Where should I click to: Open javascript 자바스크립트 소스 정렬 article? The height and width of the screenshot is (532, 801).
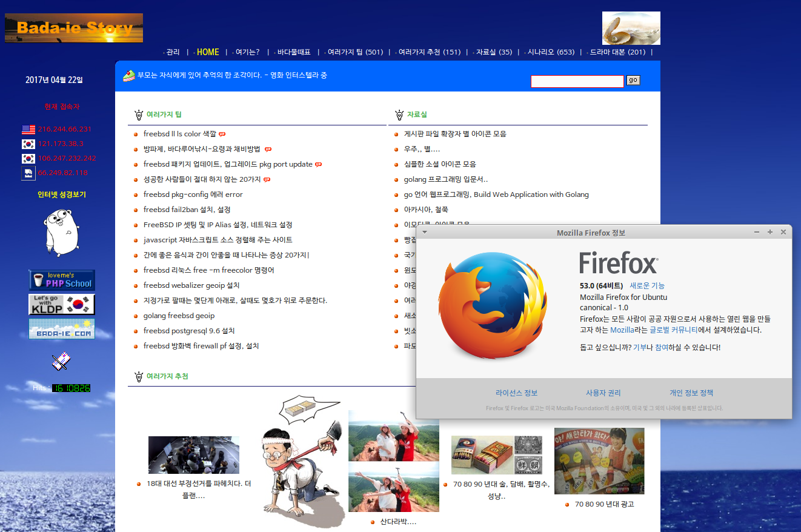tap(218, 240)
